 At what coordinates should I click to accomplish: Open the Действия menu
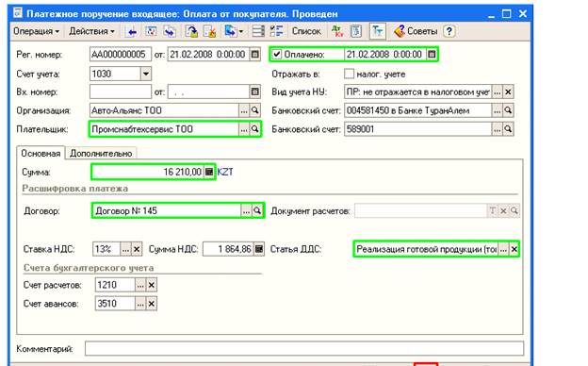tap(91, 31)
